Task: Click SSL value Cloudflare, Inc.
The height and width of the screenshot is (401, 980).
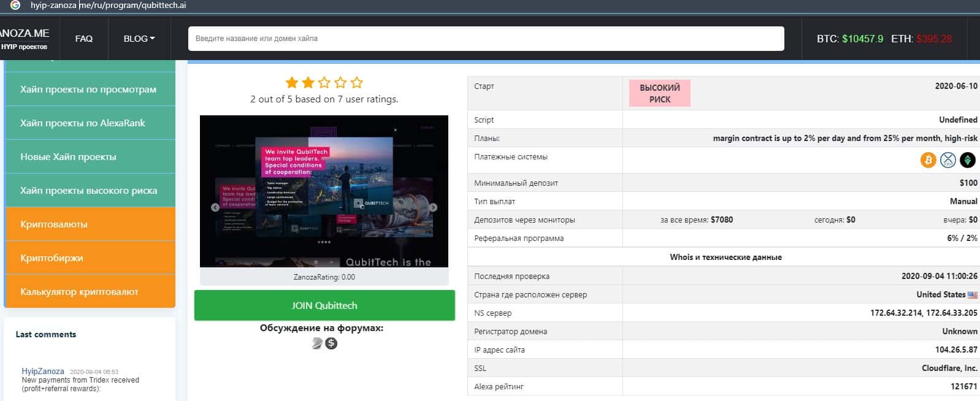Action: pos(949,368)
